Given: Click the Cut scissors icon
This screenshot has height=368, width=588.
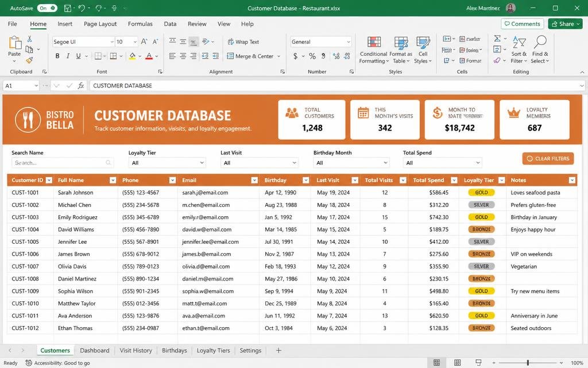Looking at the screenshot, I should click(x=30, y=39).
